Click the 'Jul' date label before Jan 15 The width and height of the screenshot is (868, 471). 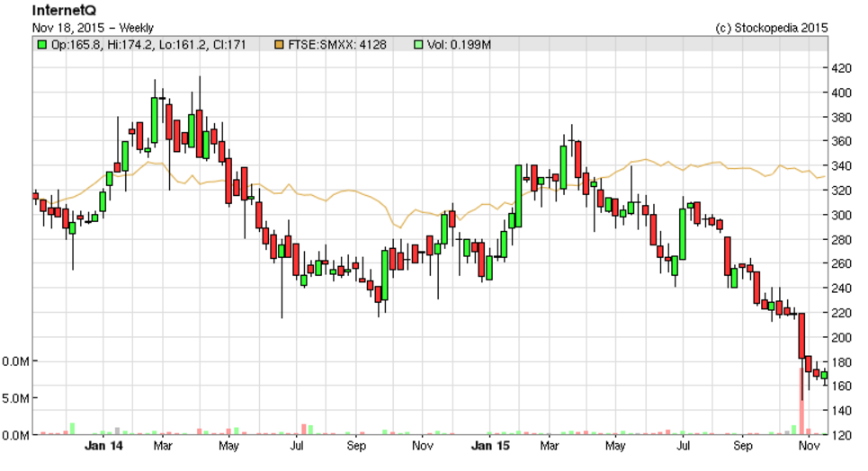(297, 446)
